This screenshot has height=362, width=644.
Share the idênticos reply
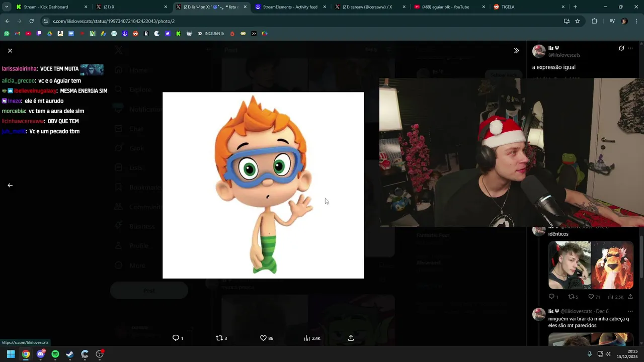pyautogui.click(x=630, y=297)
